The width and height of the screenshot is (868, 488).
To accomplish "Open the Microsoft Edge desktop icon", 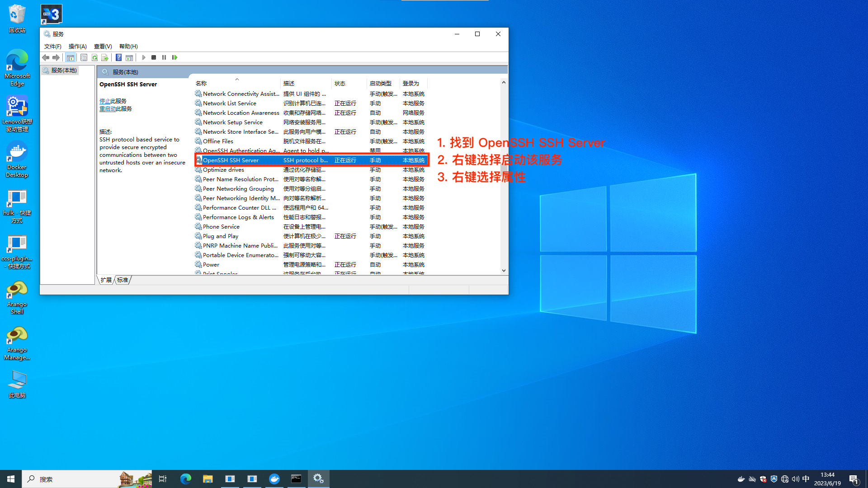I will [x=17, y=68].
